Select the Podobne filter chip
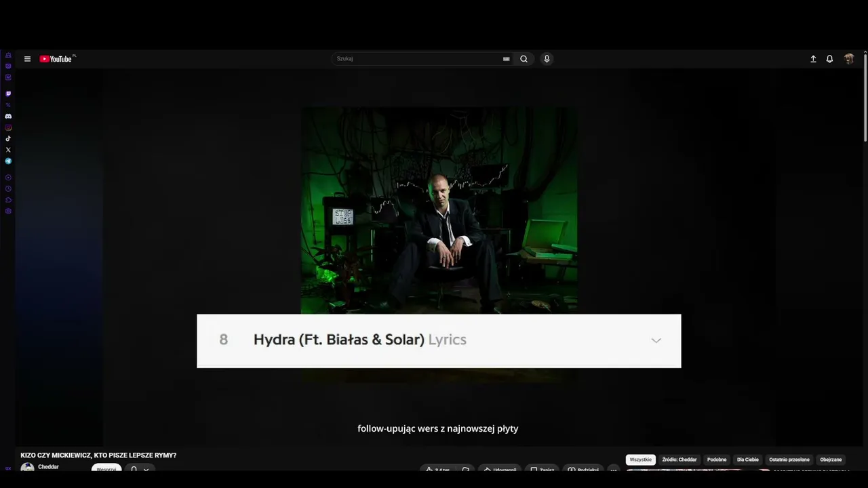868x488 pixels. [717, 460]
